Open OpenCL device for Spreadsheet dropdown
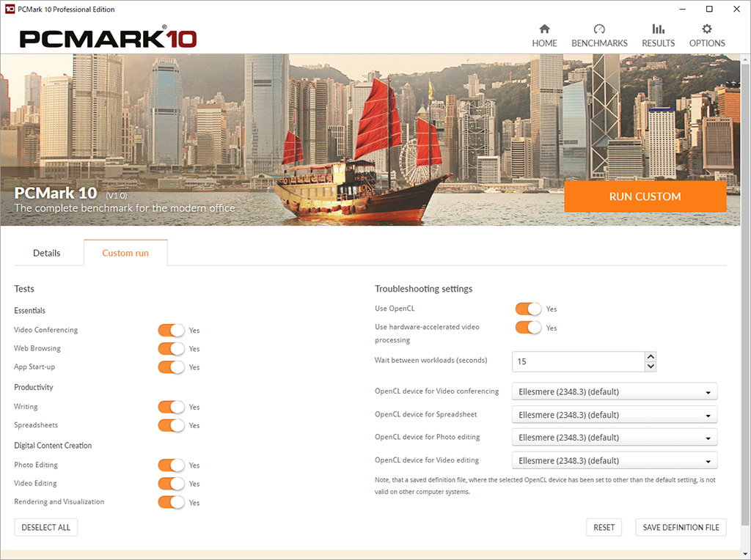Image resolution: width=751 pixels, height=560 pixels. point(615,414)
